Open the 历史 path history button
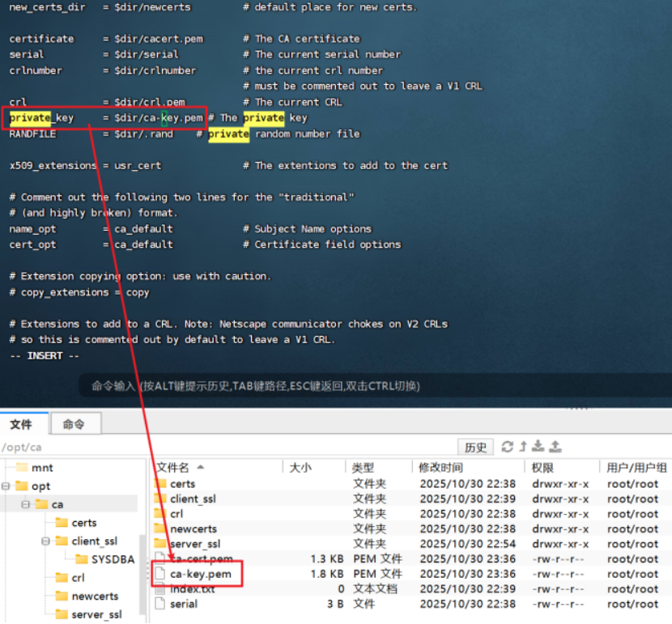 click(476, 447)
